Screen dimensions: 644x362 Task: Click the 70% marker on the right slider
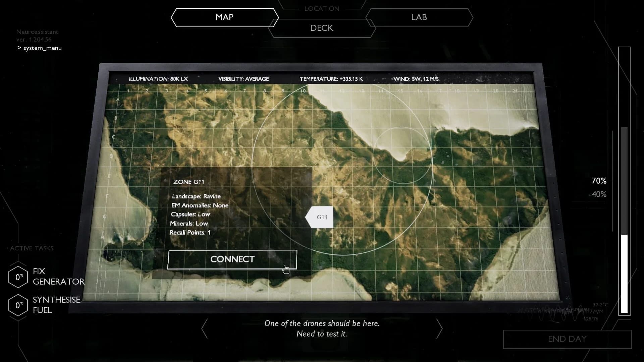[x=598, y=181]
